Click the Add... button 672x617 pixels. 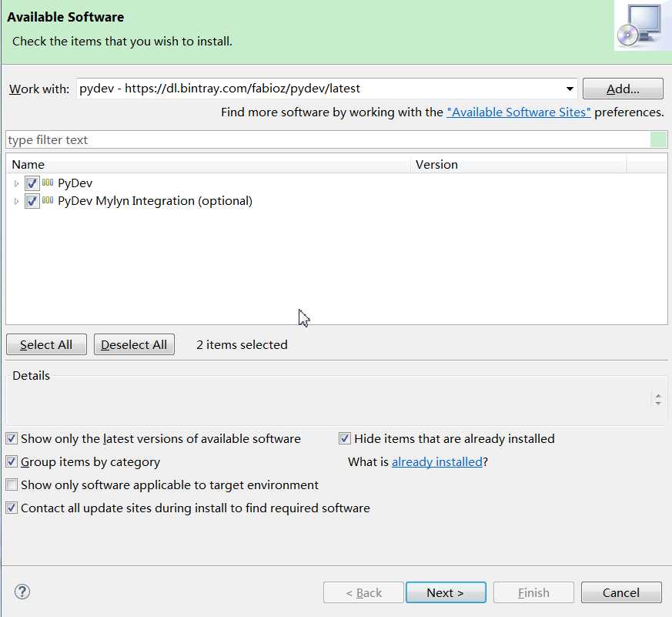click(623, 89)
